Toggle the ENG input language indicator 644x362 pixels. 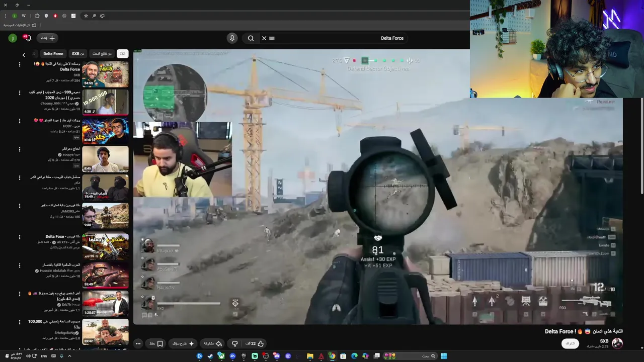[x=44, y=356]
